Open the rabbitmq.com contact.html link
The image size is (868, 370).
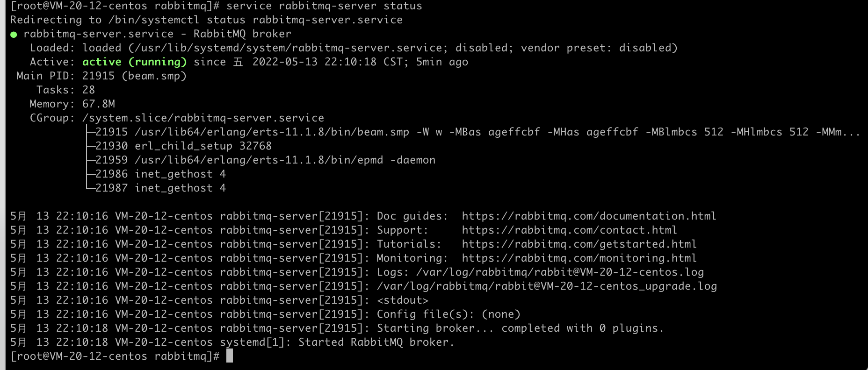tap(569, 230)
